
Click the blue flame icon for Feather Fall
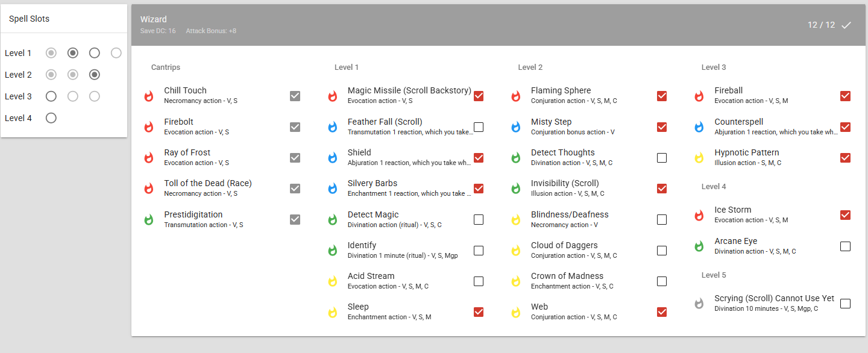pos(333,127)
